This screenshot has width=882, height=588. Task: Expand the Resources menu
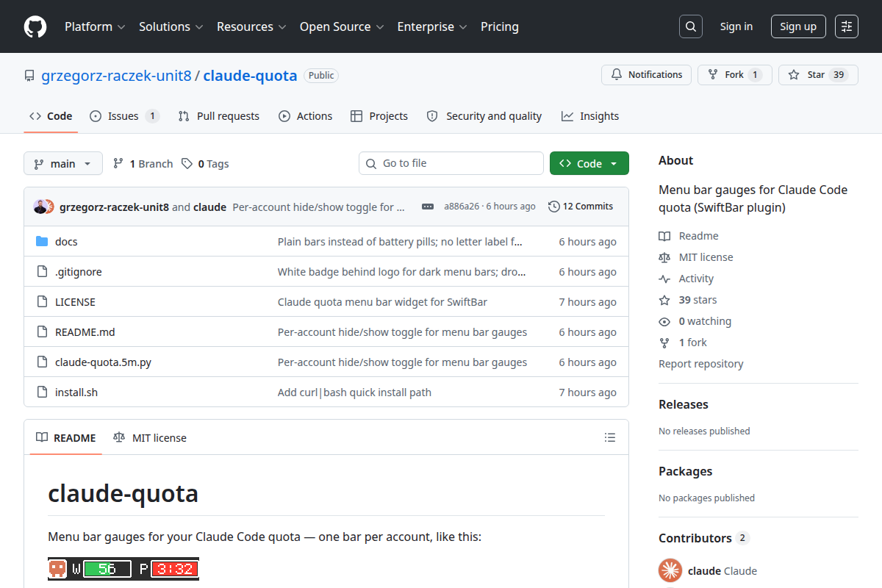click(x=251, y=26)
